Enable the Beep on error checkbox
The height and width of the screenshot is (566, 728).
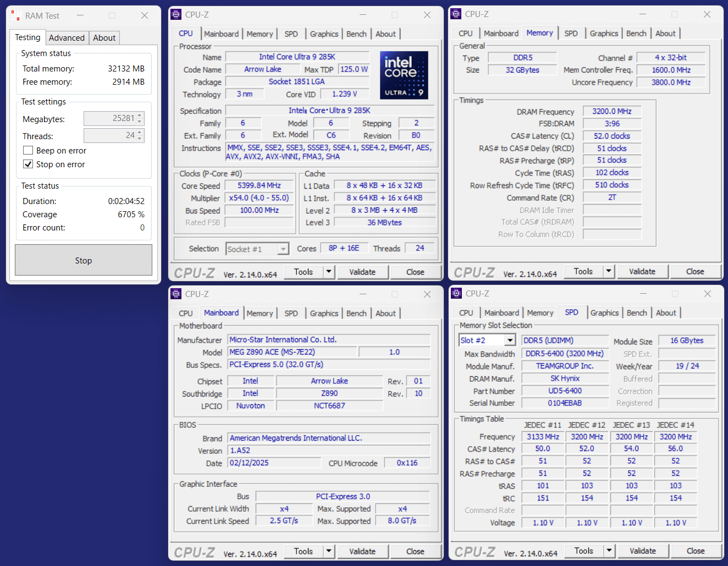point(28,151)
